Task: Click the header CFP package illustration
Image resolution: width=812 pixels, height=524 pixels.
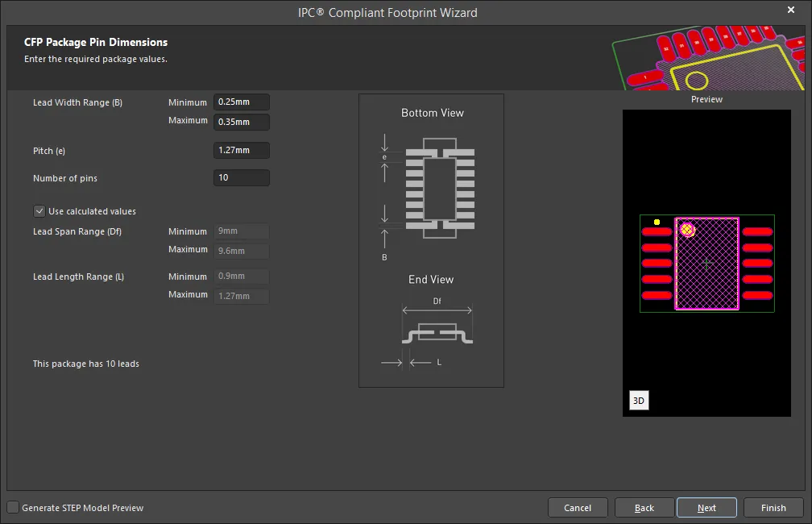Action: coord(708,57)
